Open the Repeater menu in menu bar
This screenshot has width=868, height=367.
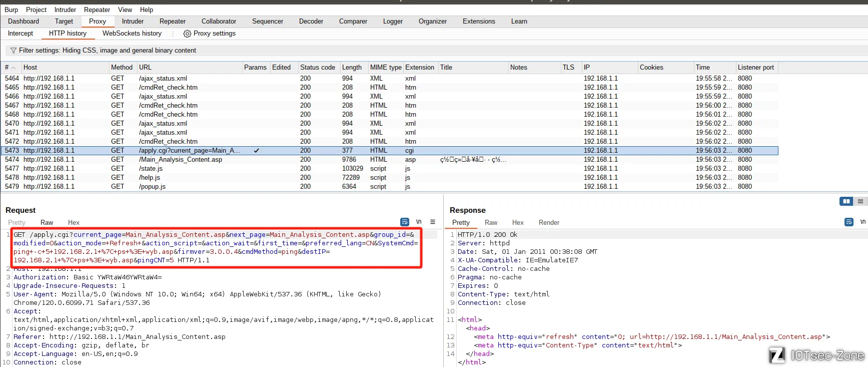tap(97, 10)
